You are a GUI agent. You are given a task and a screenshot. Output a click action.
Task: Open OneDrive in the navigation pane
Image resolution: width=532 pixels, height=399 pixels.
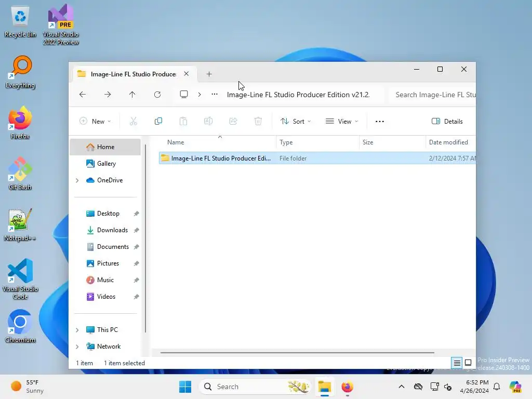(x=105, y=180)
